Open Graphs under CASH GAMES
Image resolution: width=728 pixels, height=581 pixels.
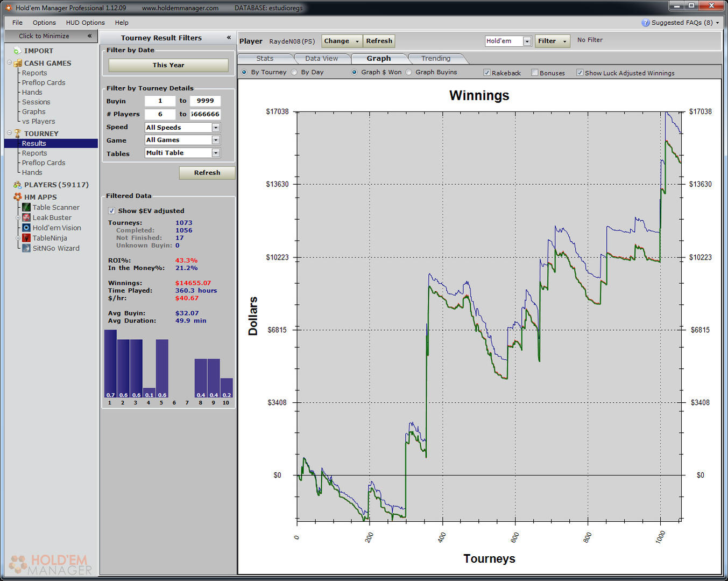click(x=33, y=111)
